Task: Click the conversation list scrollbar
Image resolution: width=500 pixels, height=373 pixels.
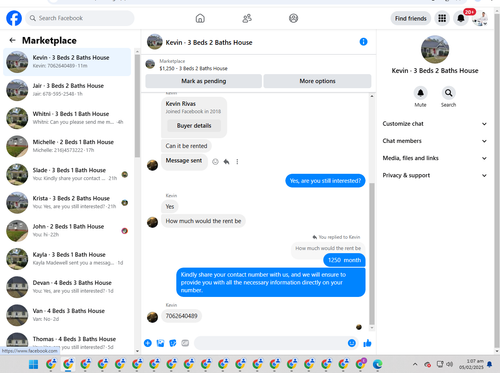Action: pos(137,105)
